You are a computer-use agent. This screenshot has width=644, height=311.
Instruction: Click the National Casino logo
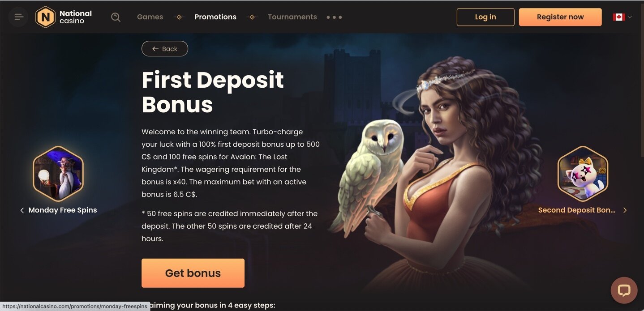(64, 17)
